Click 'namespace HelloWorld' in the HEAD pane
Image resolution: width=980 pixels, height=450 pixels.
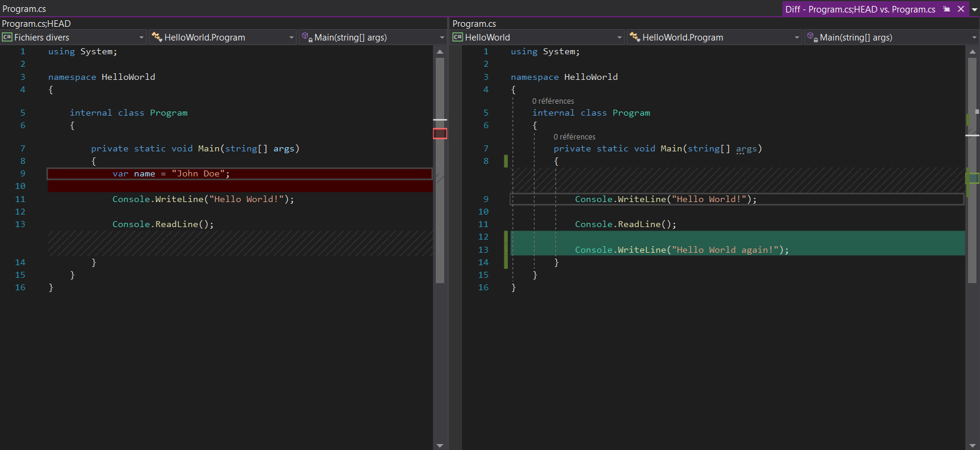pyautogui.click(x=102, y=77)
